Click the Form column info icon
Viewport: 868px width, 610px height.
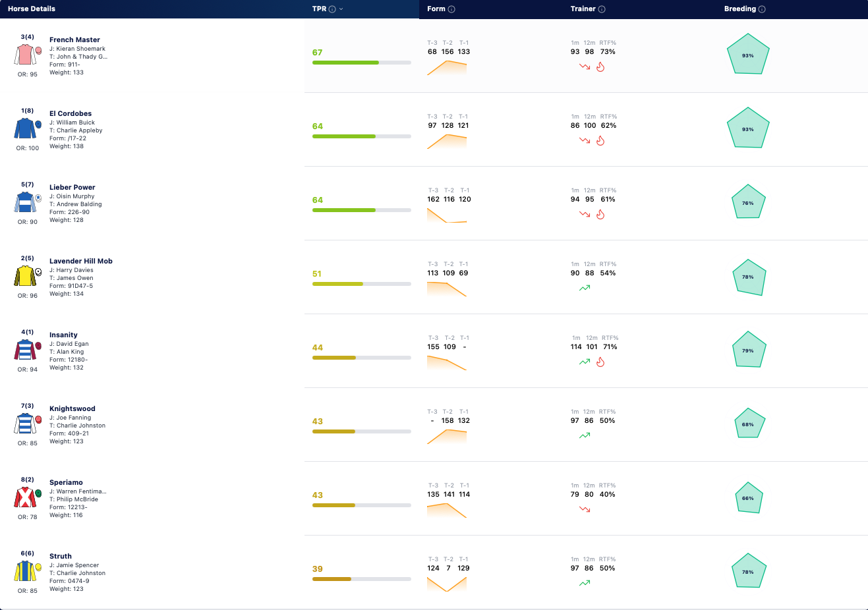click(x=451, y=9)
